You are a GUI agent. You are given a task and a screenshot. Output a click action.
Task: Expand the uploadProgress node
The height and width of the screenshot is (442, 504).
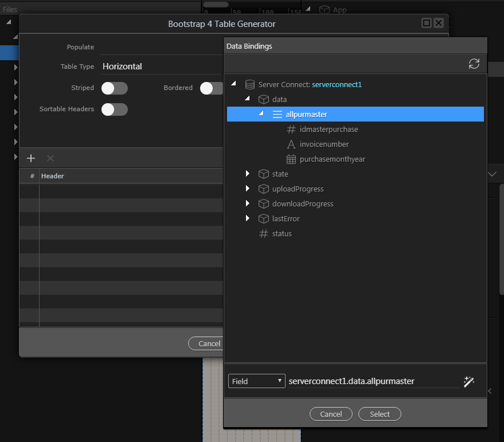tap(248, 189)
